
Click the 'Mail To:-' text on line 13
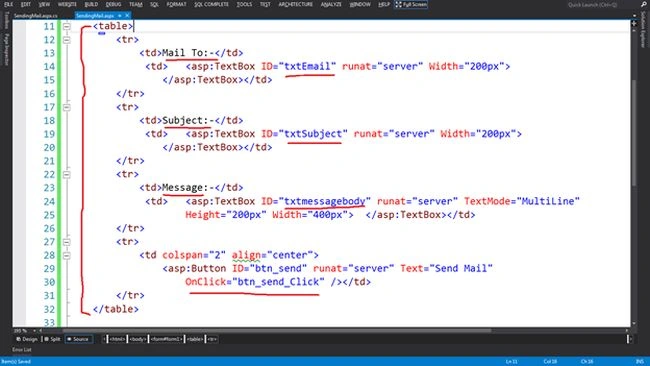188,53
